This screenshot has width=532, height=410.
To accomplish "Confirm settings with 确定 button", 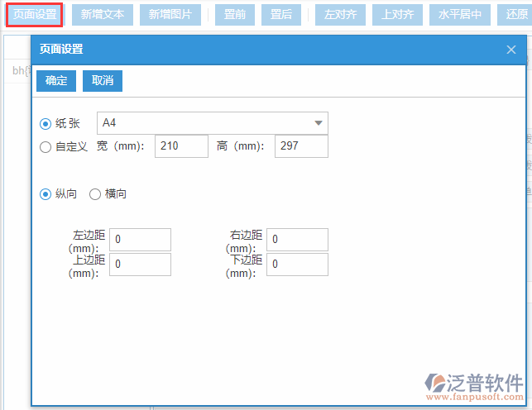I will pos(56,80).
